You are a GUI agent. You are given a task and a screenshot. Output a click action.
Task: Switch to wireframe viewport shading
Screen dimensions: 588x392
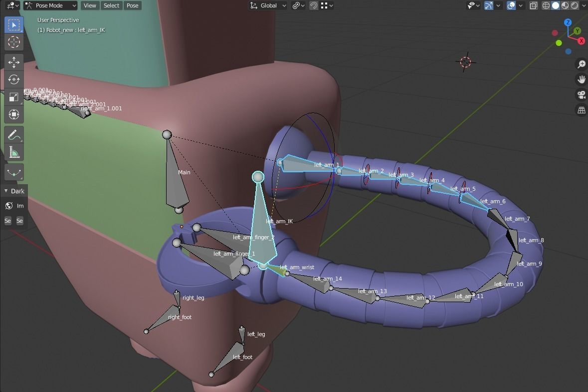547,5
